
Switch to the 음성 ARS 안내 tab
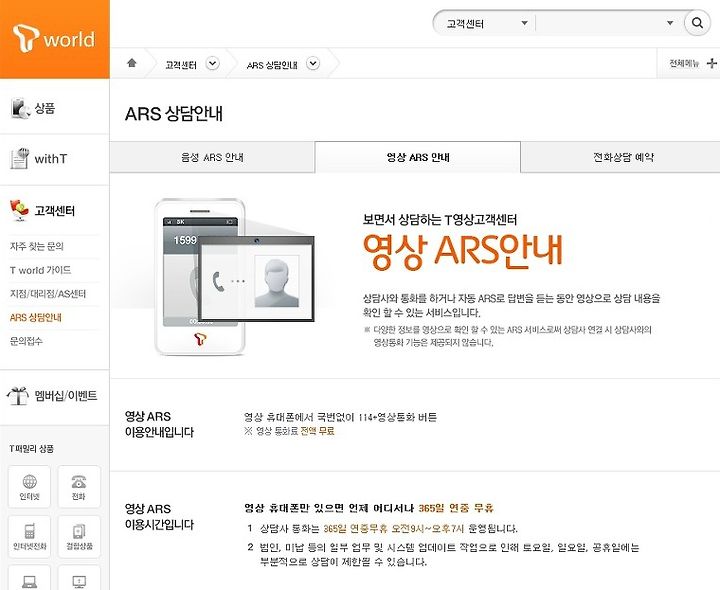[x=212, y=157]
